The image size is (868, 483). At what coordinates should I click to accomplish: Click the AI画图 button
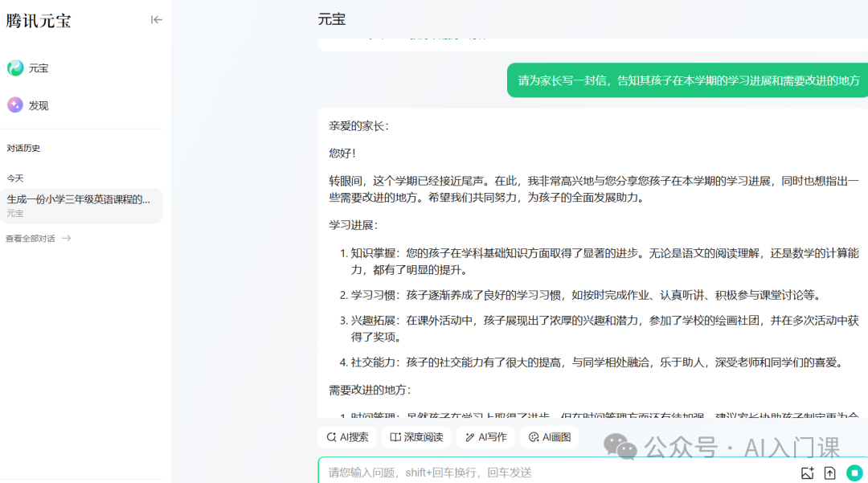[x=549, y=437]
